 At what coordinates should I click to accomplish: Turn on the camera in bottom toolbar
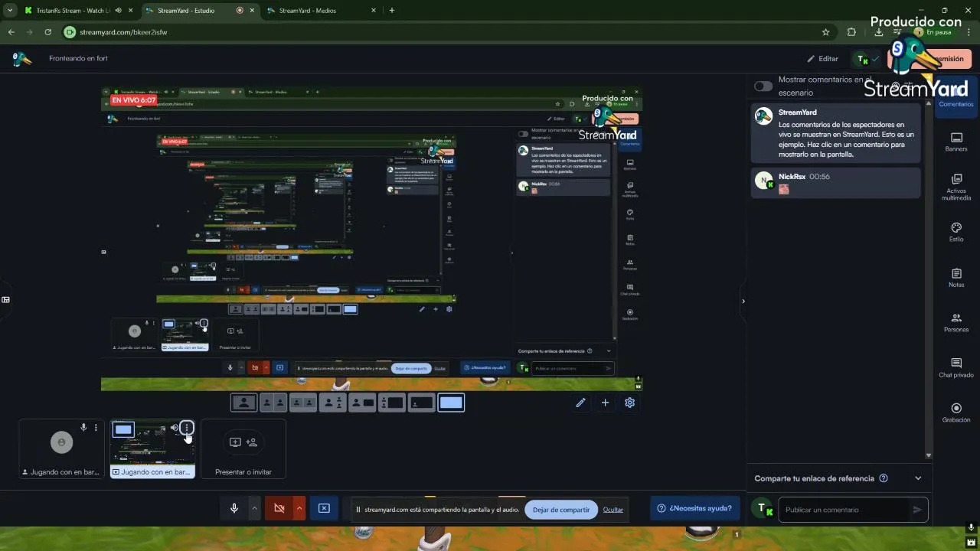pyautogui.click(x=279, y=508)
